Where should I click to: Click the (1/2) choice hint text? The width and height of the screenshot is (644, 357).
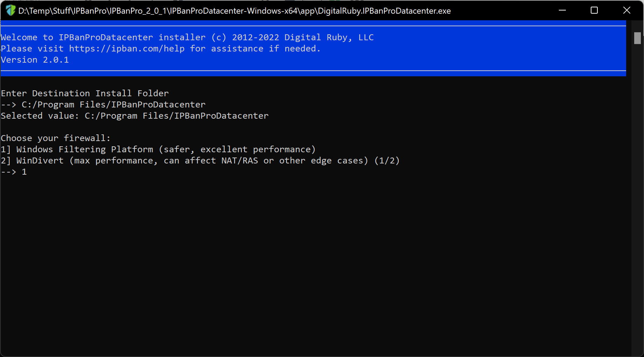point(387,161)
